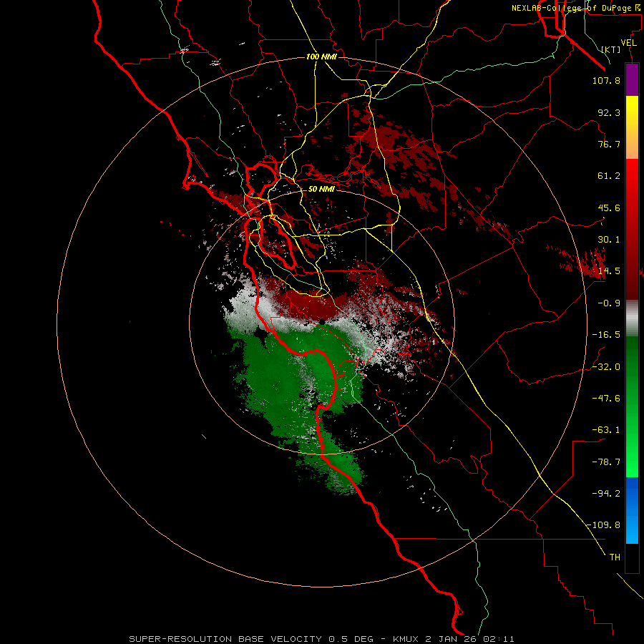644x644 pixels.
Task: Select the 92.3 scale value
Action: coord(609,112)
